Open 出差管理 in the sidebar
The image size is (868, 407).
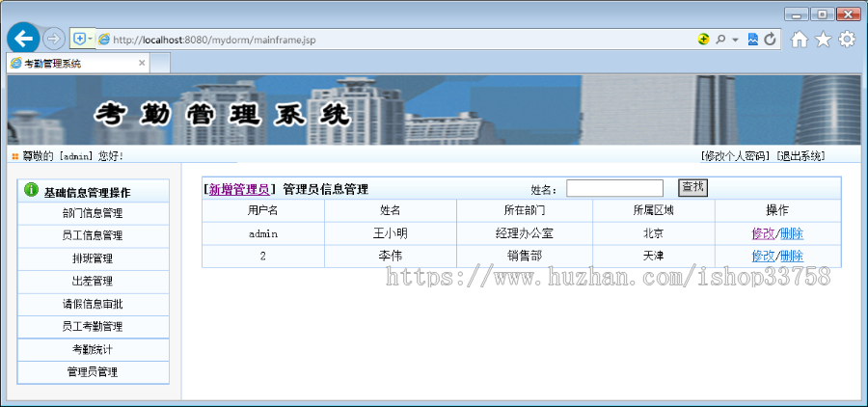(x=93, y=282)
